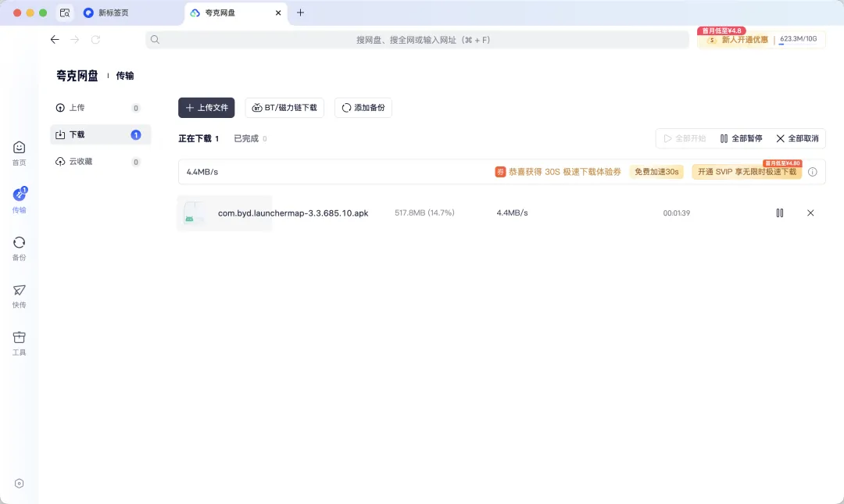Open settings hexagon icon at sidebar bottom
The width and height of the screenshot is (844, 504).
point(19,484)
